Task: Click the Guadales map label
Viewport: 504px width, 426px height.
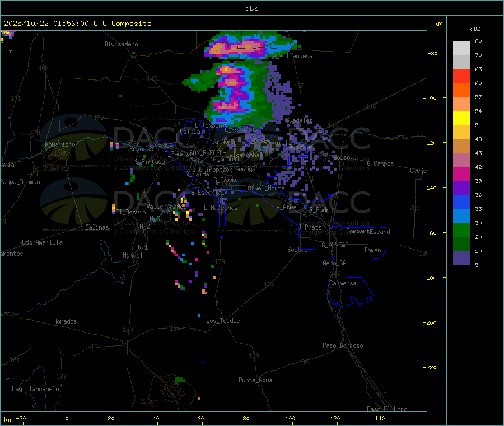Action: [299, 120]
